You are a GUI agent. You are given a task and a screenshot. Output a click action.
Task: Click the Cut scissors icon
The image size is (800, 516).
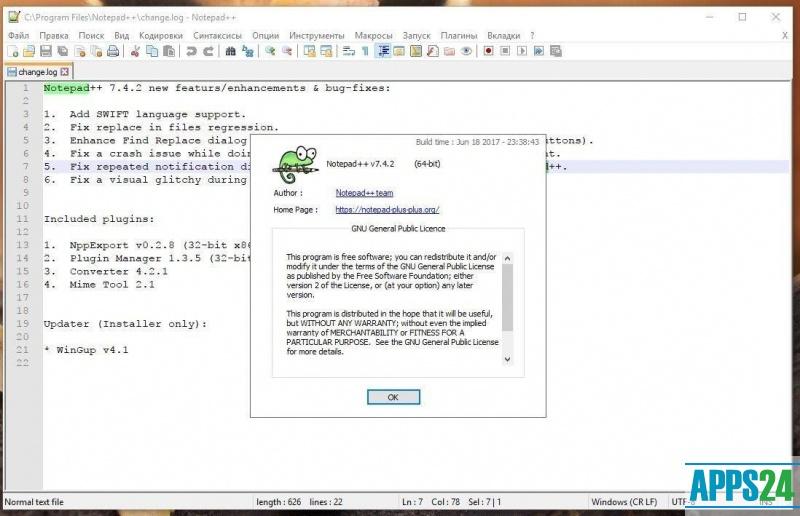[x=136, y=51]
